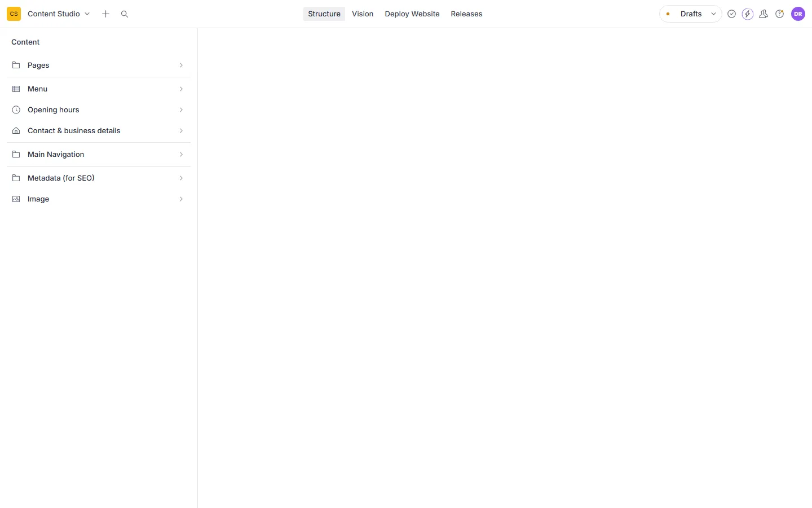Click the Main Navigation folder icon
Viewport: 812px width, 508px height.
tap(16, 154)
